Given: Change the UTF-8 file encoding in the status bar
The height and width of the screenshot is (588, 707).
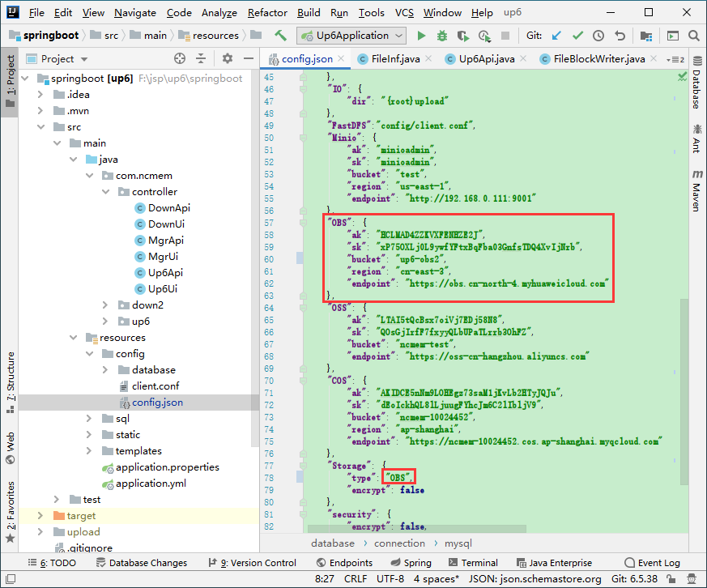Looking at the screenshot, I should (390, 578).
